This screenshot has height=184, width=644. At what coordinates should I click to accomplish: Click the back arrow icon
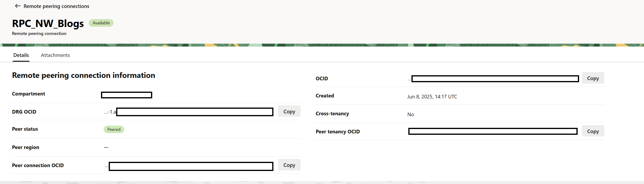(x=18, y=6)
